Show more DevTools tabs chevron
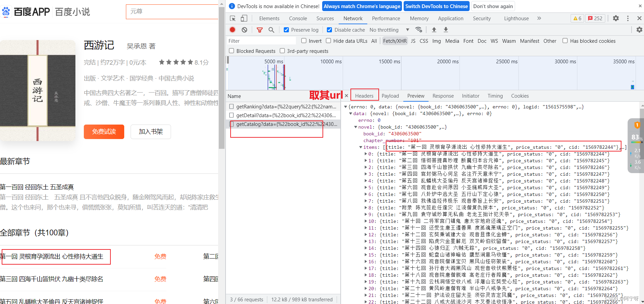 click(x=539, y=18)
